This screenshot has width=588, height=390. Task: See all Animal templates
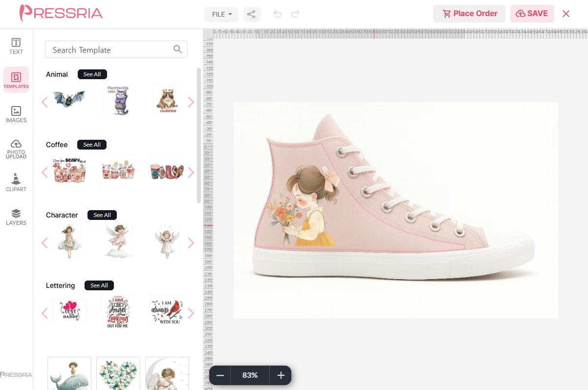pyautogui.click(x=92, y=74)
